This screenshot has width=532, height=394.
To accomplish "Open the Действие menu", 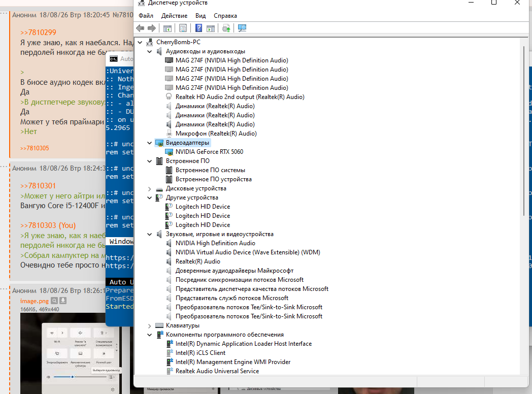I will point(174,16).
